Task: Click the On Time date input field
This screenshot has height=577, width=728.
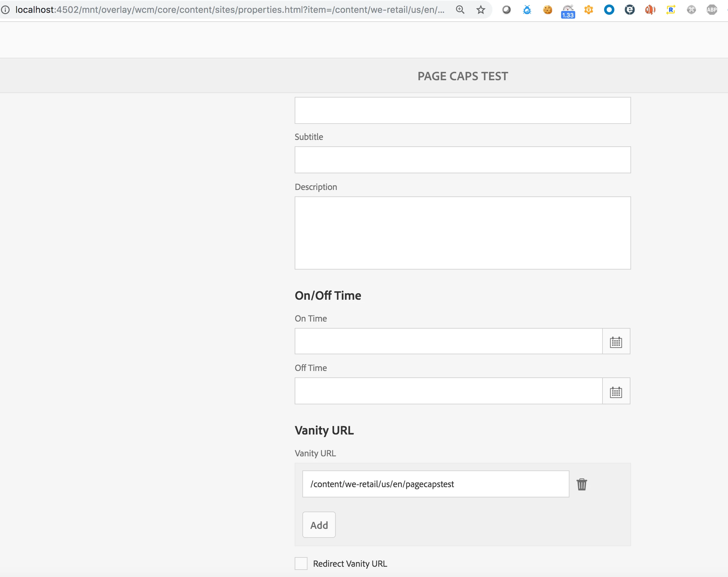Action: coord(448,341)
